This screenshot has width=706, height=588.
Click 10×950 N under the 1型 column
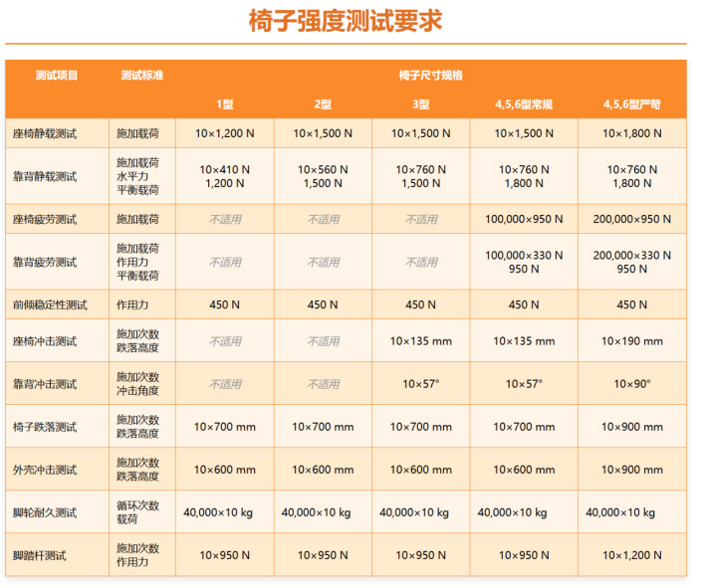point(225,555)
